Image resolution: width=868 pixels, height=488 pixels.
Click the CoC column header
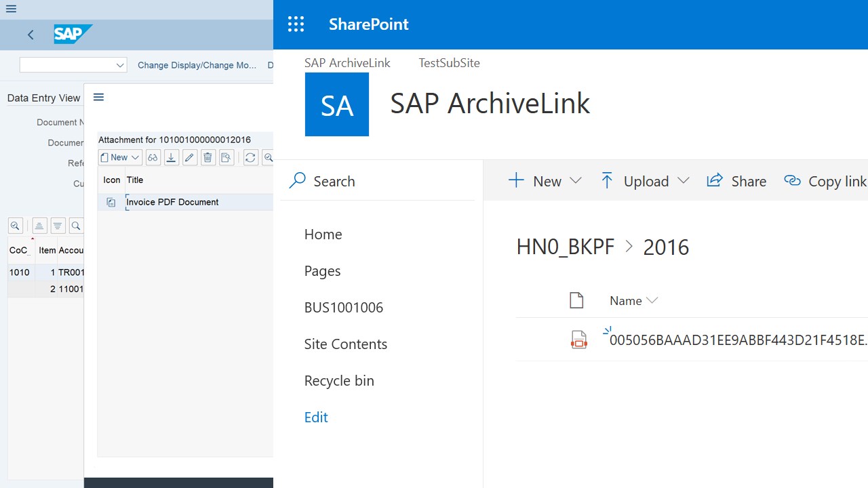click(x=19, y=251)
